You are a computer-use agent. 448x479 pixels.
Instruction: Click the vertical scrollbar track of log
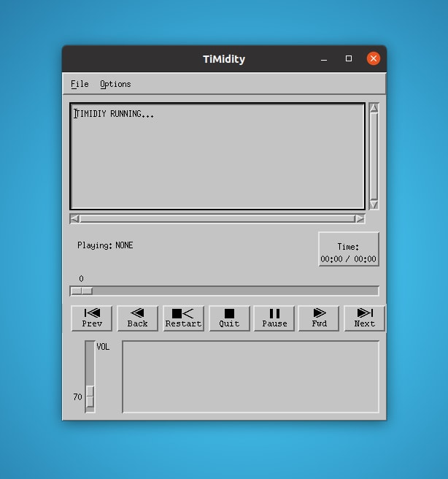click(x=374, y=156)
